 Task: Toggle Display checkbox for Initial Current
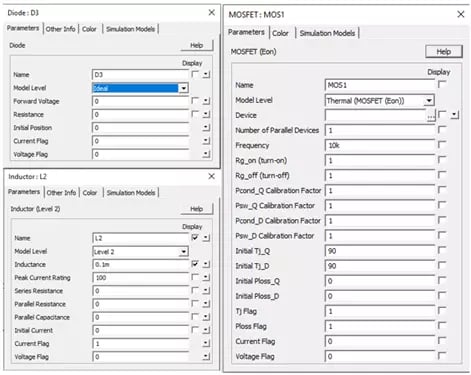[x=195, y=330]
